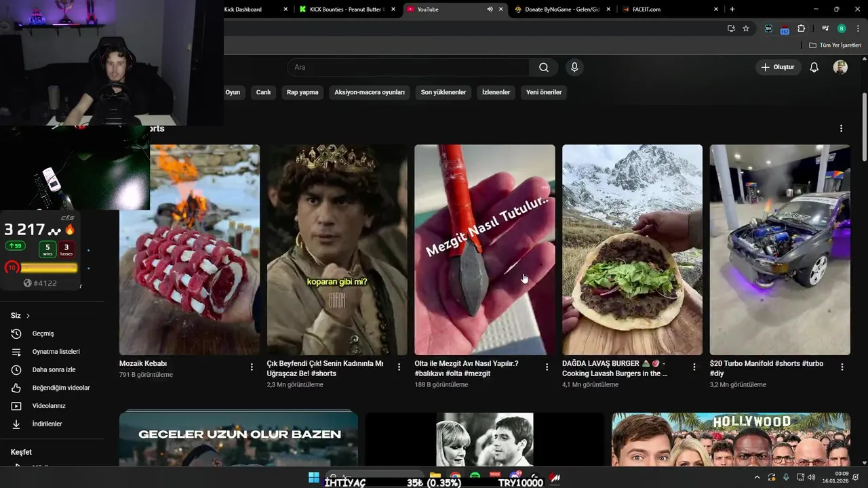
Task: Open the green B Chrome profile icon
Action: [x=842, y=28]
